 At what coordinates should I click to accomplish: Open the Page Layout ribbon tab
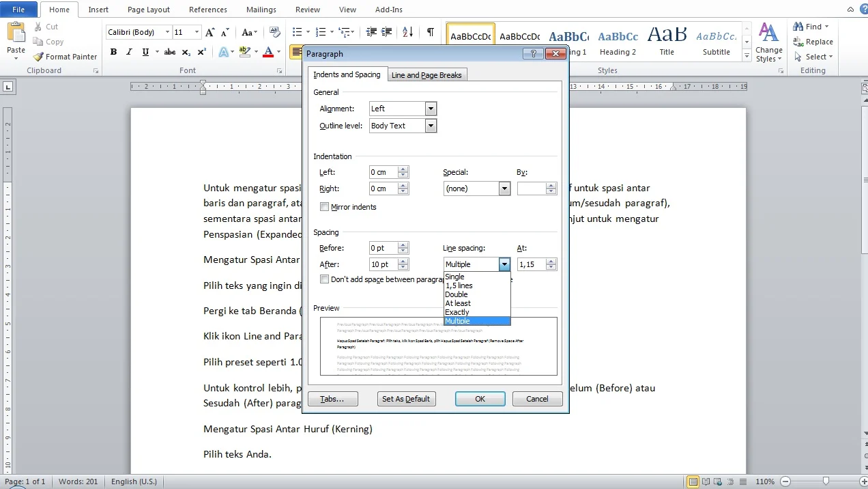tap(149, 10)
